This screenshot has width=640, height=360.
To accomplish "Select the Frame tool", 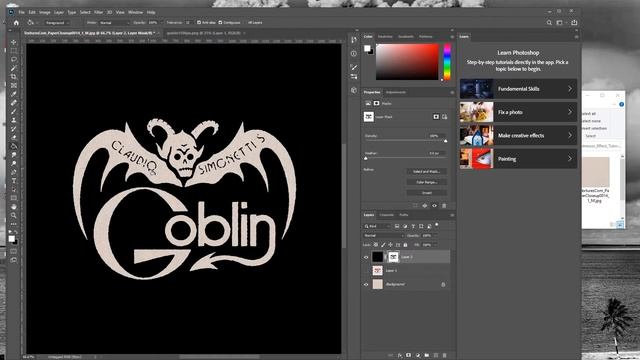I will tap(13, 85).
